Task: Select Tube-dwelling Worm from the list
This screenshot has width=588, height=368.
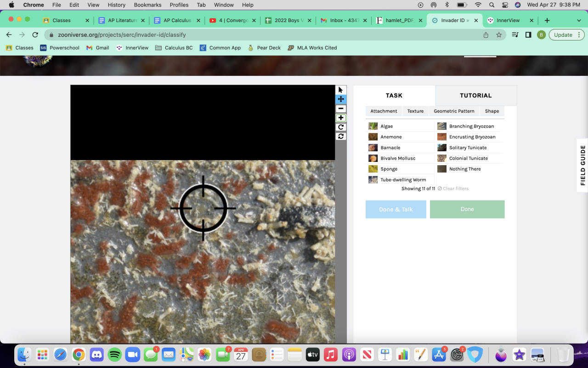Action: [403, 180]
